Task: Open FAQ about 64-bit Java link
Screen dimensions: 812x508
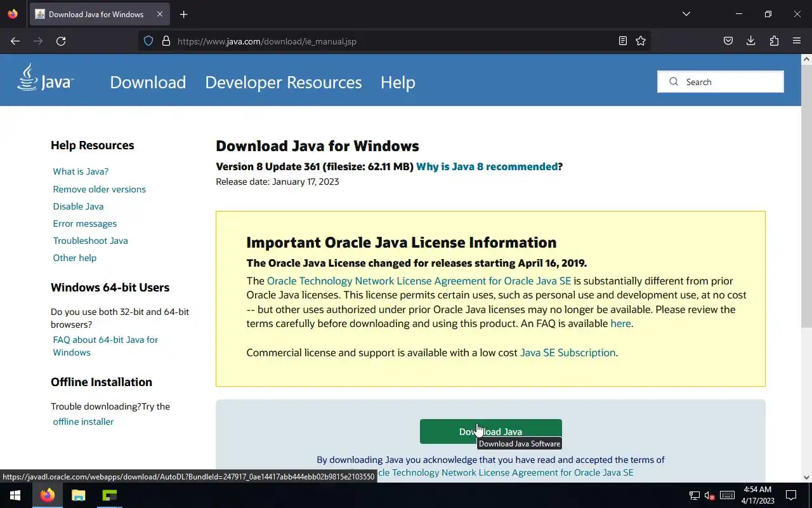Action: (105, 346)
